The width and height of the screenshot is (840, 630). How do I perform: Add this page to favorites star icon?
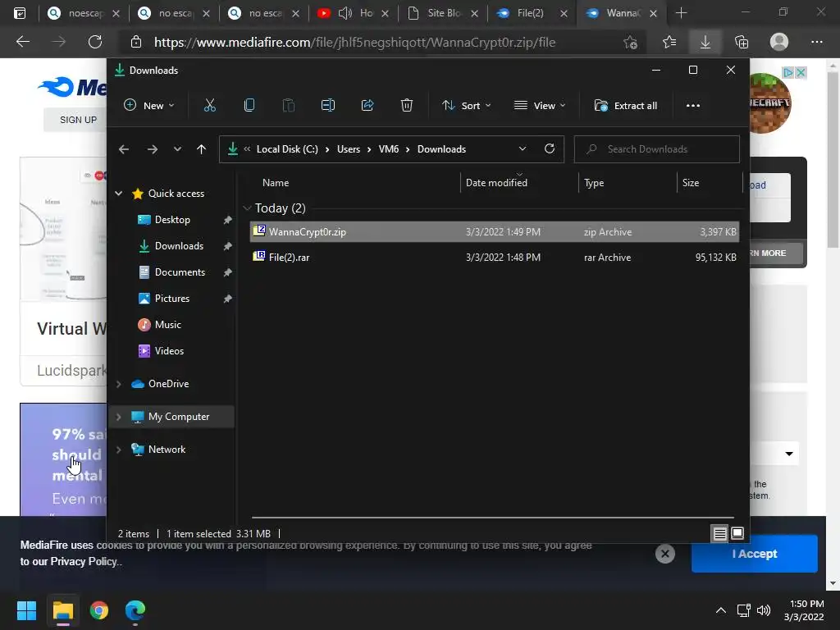point(631,42)
